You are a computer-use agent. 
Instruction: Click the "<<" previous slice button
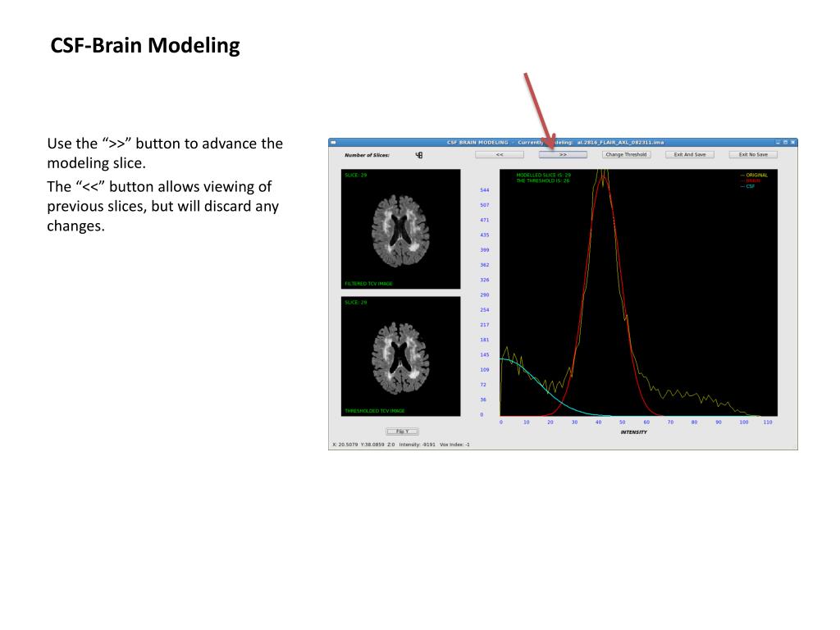[500, 154]
